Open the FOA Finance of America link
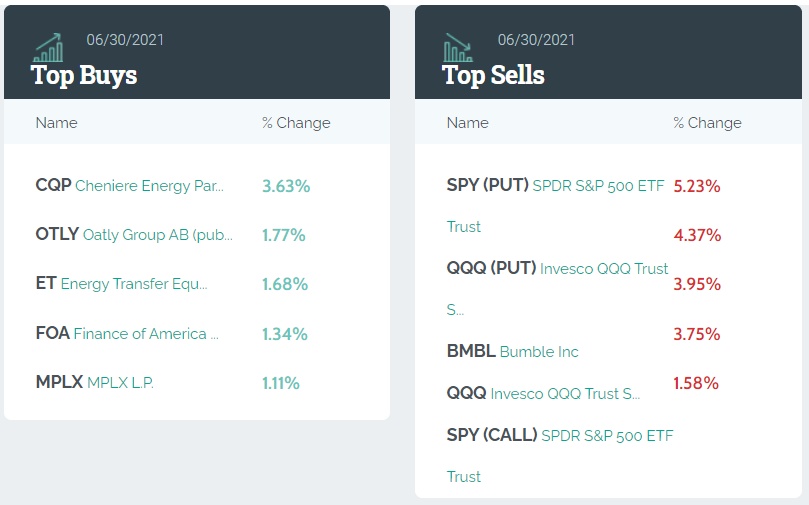This screenshot has width=809, height=505. click(127, 333)
